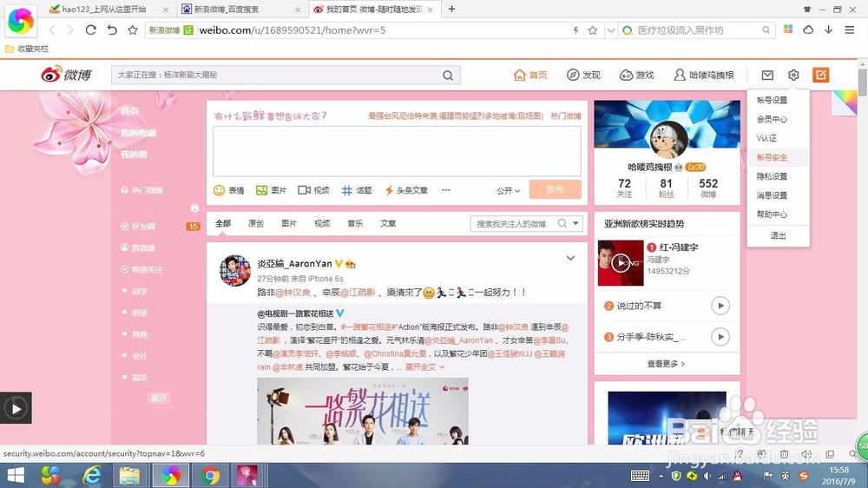868x488 pixels.
Task: Switch to the 原创 feed tab
Action: point(256,223)
